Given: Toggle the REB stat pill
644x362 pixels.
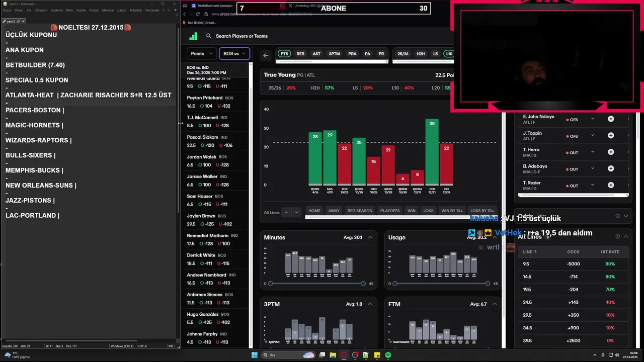Looking at the screenshot, I should click(300, 54).
